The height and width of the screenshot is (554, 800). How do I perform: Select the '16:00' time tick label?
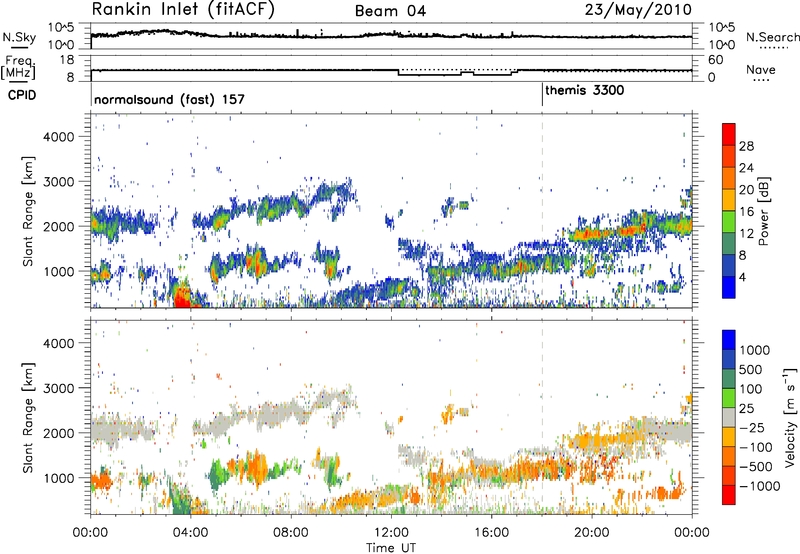pyautogui.click(x=491, y=533)
